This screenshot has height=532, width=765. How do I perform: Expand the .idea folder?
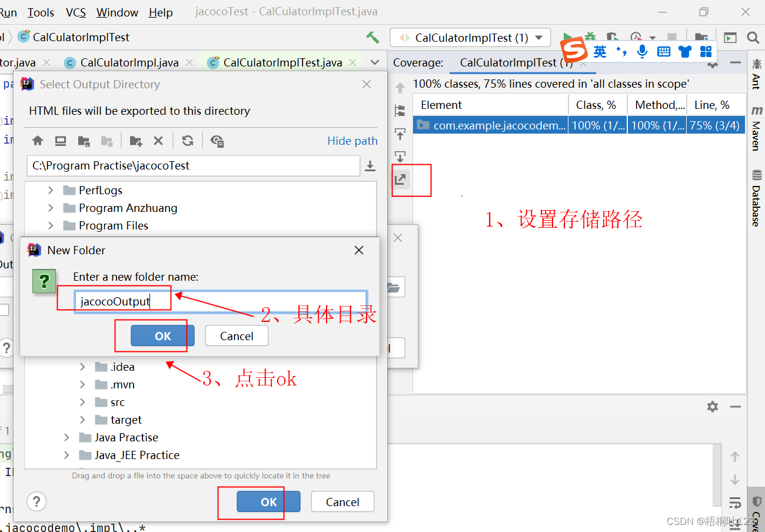[82, 367]
